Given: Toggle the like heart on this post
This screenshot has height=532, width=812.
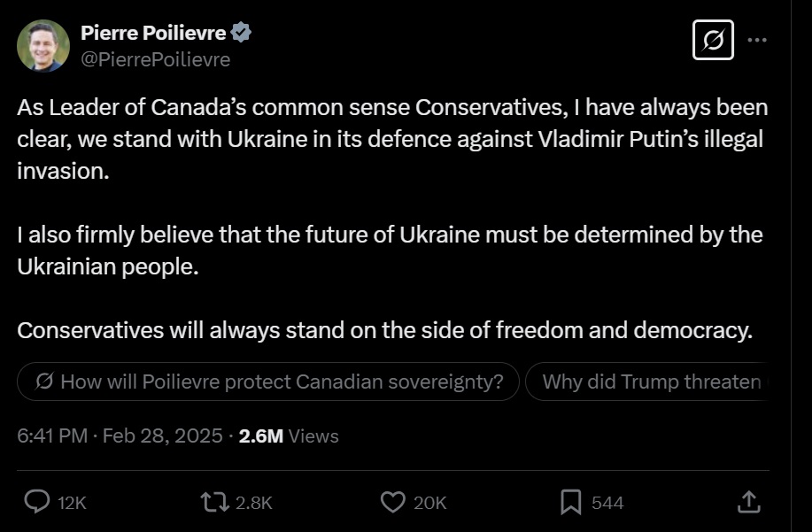Looking at the screenshot, I should tap(392, 502).
